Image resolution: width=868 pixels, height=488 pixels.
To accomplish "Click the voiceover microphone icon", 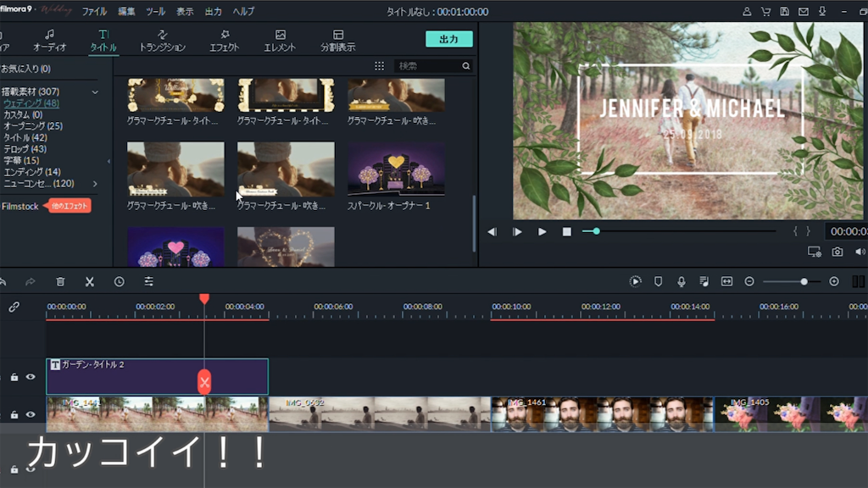I will tap(681, 281).
